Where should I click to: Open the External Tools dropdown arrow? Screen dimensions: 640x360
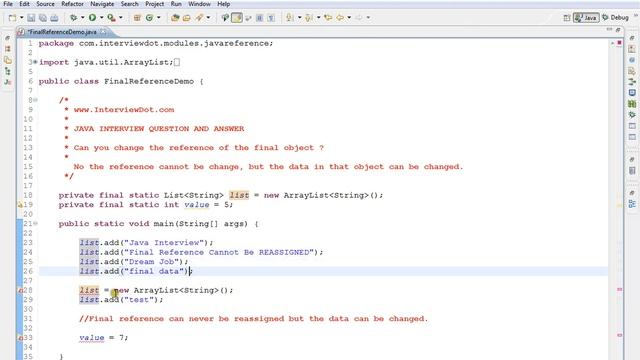[x=120, y=18]
